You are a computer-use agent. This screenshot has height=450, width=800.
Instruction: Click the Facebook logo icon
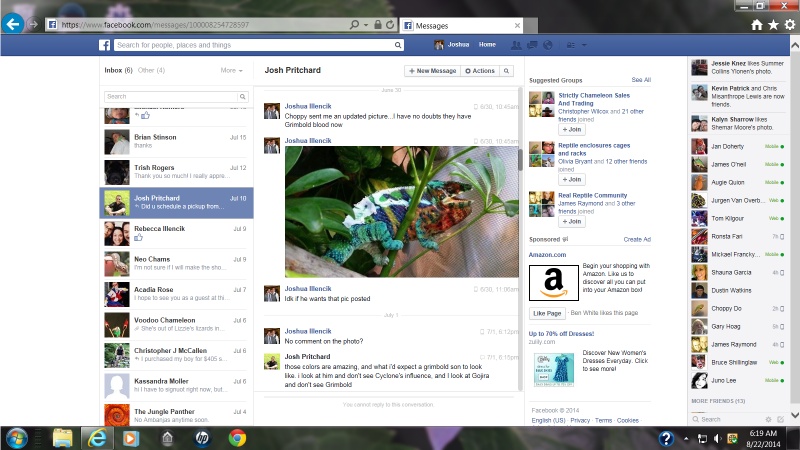[105, 45]
